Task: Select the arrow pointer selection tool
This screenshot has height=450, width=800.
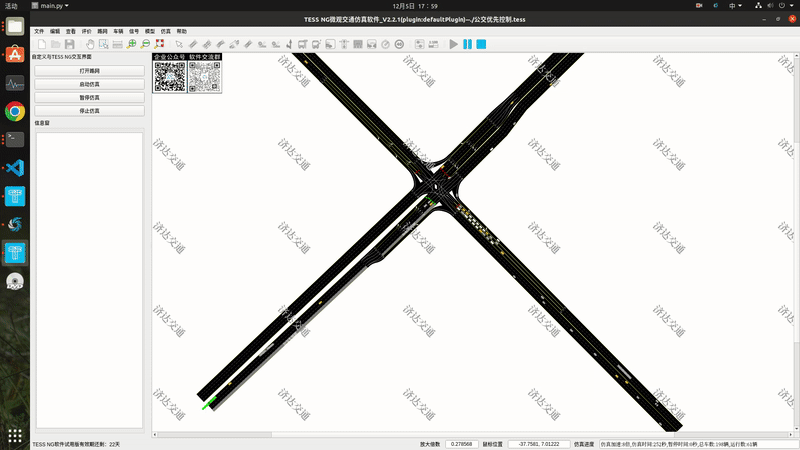Action: [x=179, y=44]
